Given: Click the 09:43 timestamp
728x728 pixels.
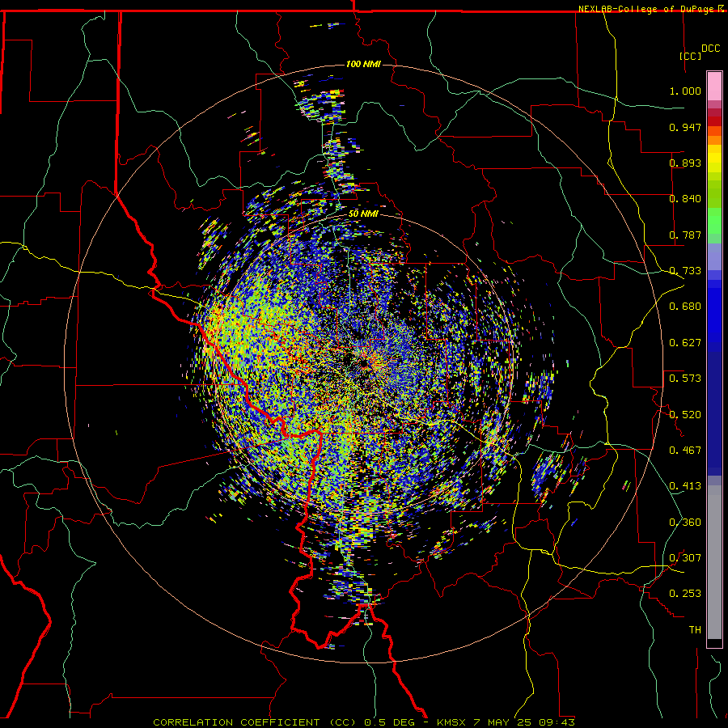Looking at the screenshot, I should [557, 722].
